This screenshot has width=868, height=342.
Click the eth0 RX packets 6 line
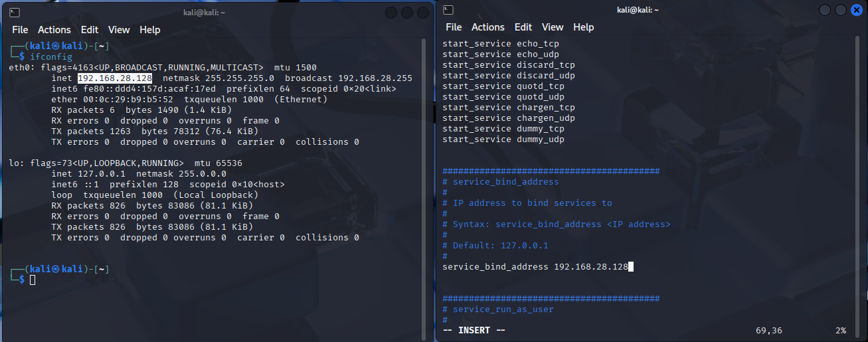click(x=141, y=110)
